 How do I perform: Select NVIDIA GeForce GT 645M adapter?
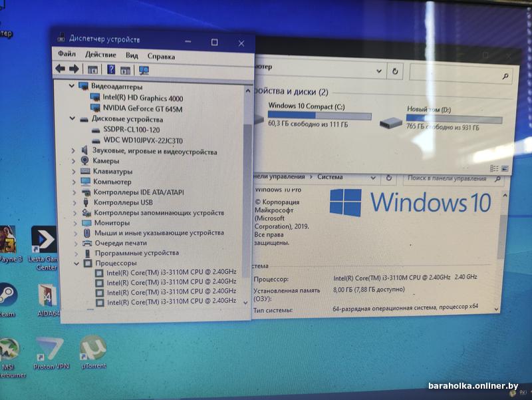click(142, 108)
